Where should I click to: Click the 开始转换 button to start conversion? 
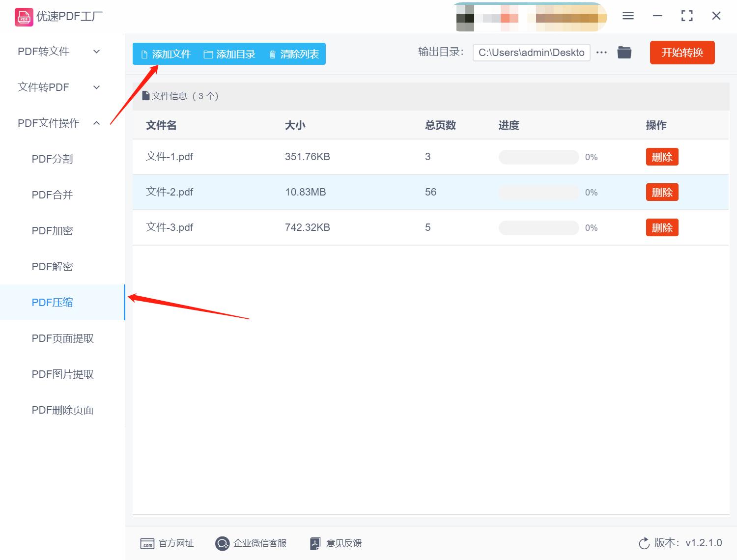(x=682, y=53)
